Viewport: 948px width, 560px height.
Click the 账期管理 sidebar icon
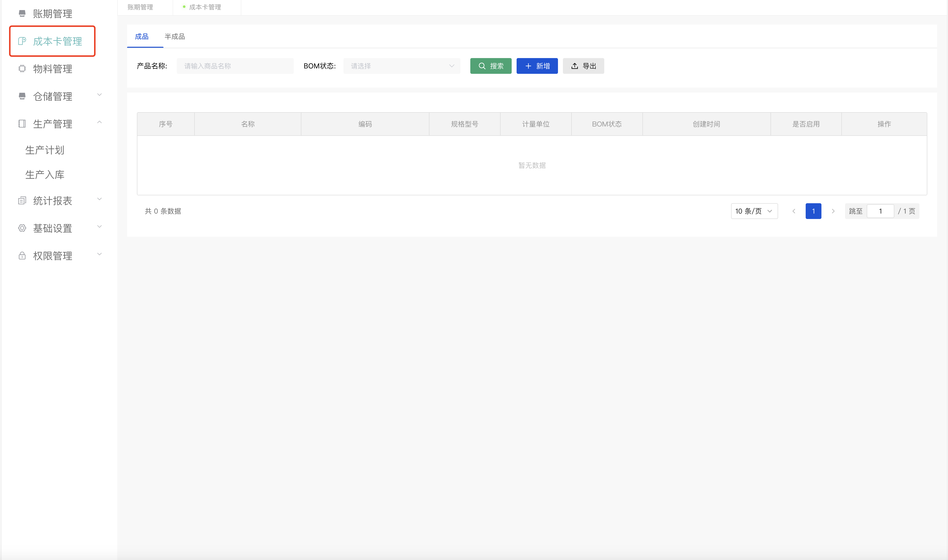[22, 14]
